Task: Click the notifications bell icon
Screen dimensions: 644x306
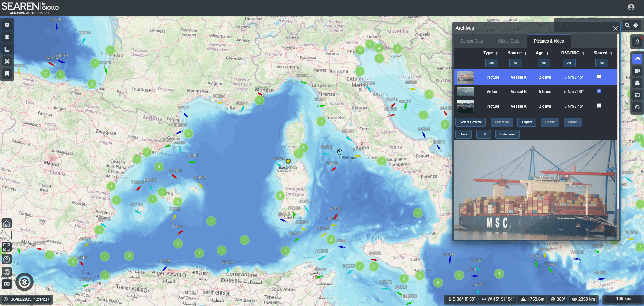Action: pos(637,42)
